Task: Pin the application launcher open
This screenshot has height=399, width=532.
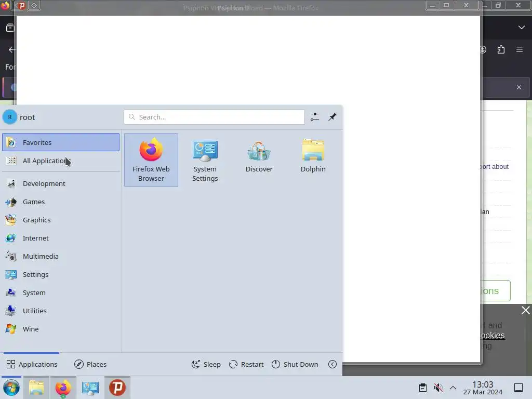Action: (332, 117)
